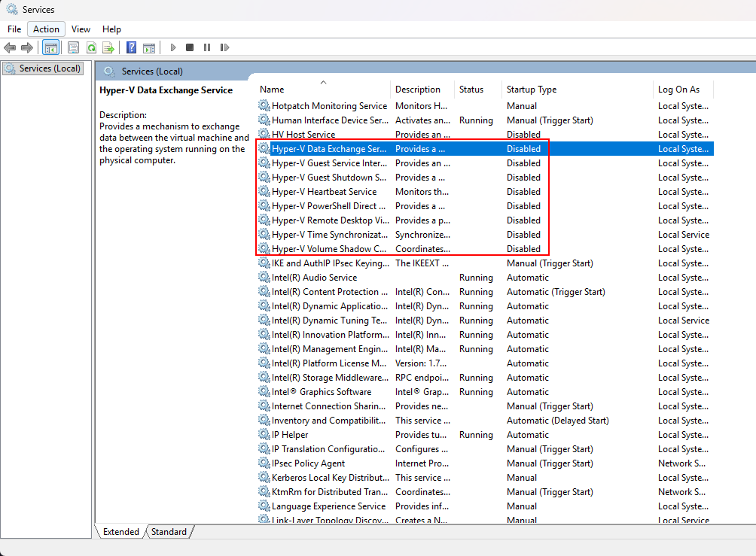Select Intel Graphics Software service row

pos(485,392)
